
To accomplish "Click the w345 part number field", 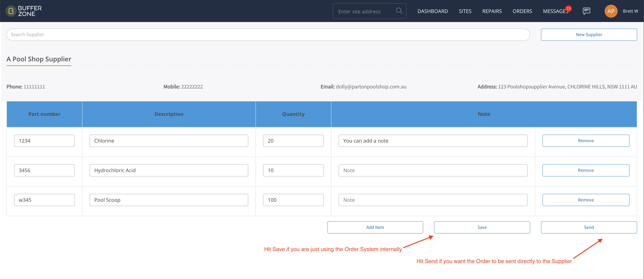I will click(44, 200).
